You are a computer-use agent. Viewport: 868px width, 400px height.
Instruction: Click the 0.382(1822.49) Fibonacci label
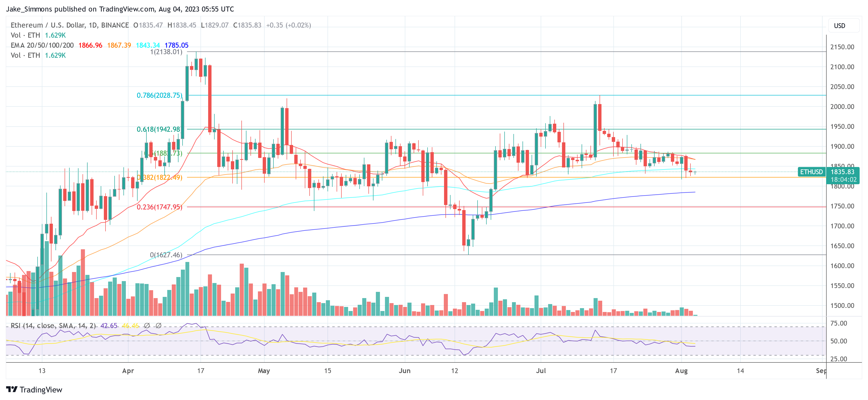pos(159,177)
